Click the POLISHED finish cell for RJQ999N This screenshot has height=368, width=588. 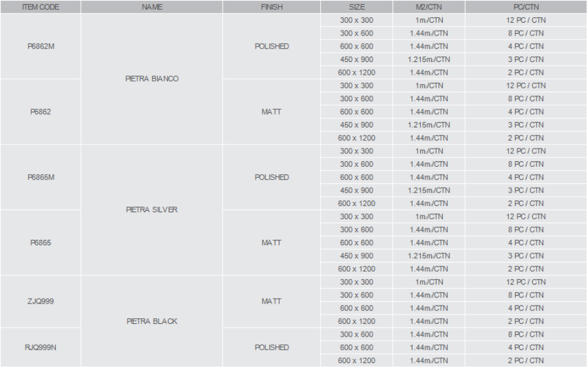272,347
